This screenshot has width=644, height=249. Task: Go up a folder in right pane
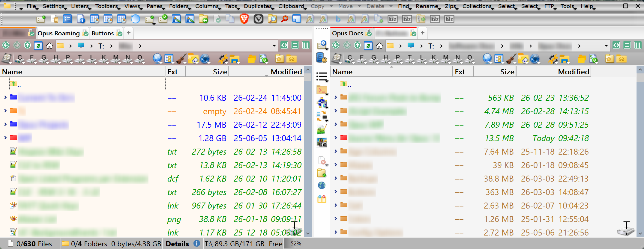pyautogui.click(x=357, y=45)
